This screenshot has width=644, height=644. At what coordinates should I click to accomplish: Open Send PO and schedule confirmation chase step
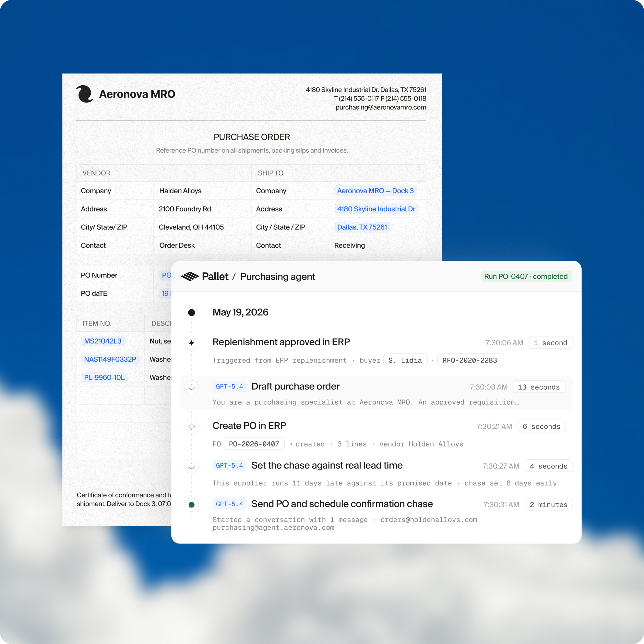tap(342, 504)
